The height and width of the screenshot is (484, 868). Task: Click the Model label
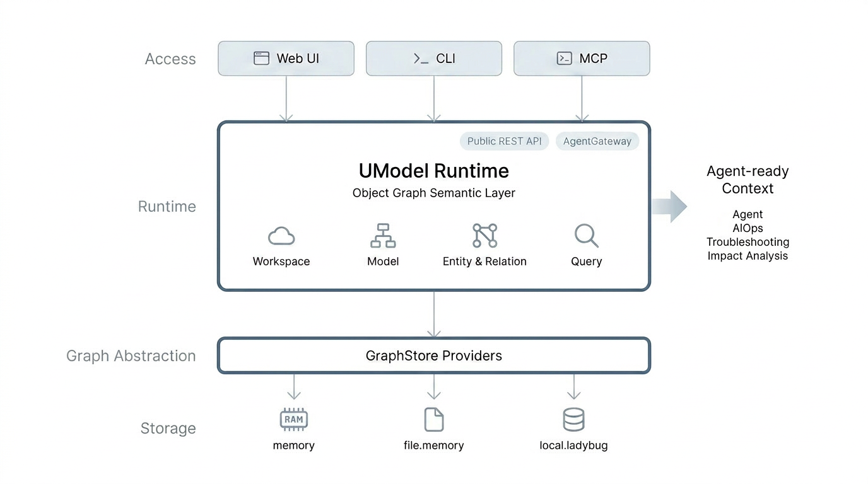(x=383, y=262)
